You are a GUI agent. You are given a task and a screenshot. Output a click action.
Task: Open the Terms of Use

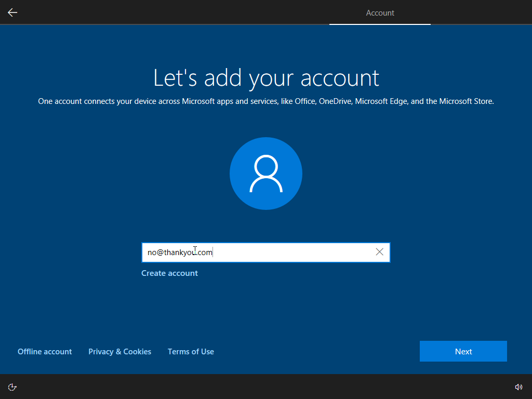(x=191, y=351)
